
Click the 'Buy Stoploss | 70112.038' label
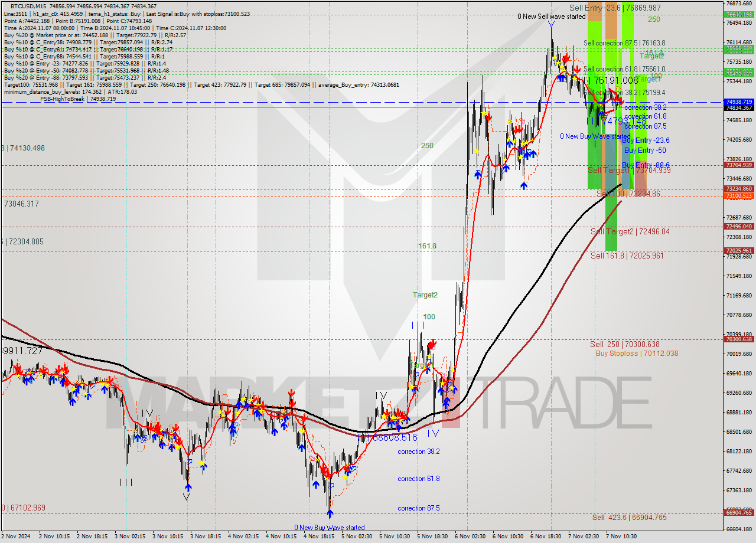click(637, 354)
